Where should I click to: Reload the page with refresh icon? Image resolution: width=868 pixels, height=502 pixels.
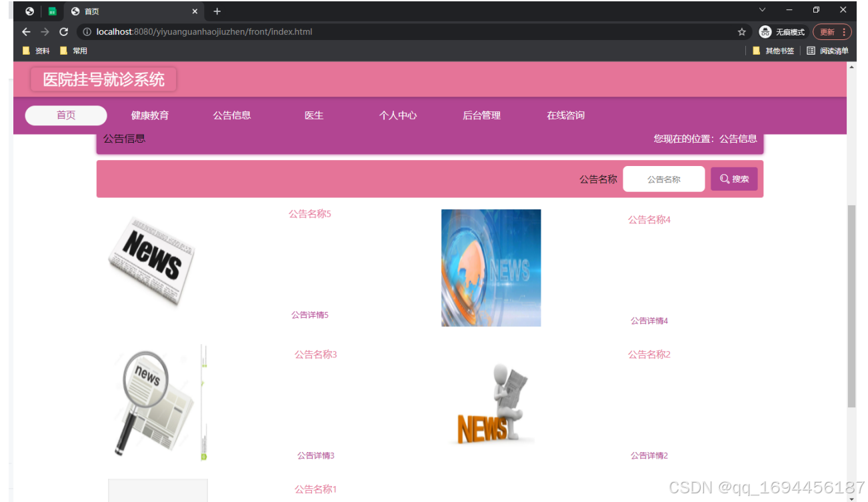coord(64,32)
